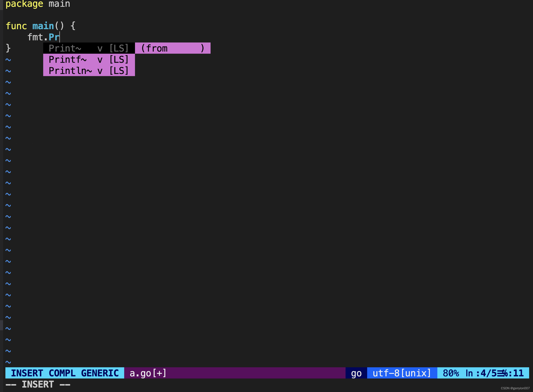Click the ln :4/5 line counter
This screenshot has height=392, width=533.
pos(481,373)
